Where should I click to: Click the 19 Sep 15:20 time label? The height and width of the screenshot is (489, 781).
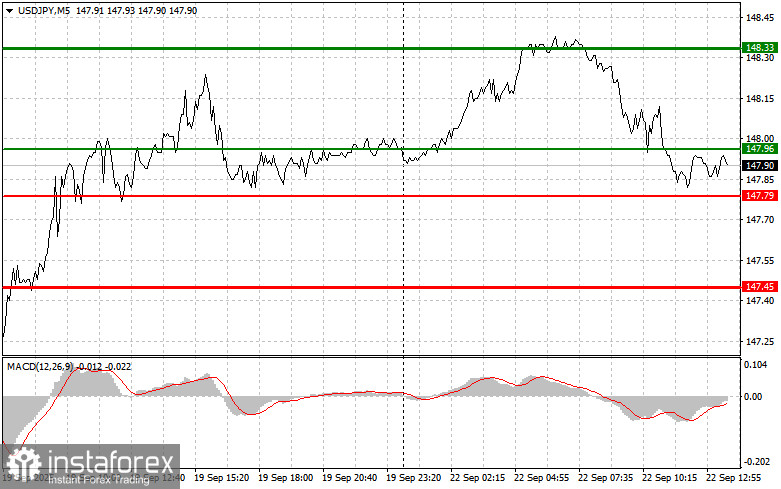(x=222, y=478)
